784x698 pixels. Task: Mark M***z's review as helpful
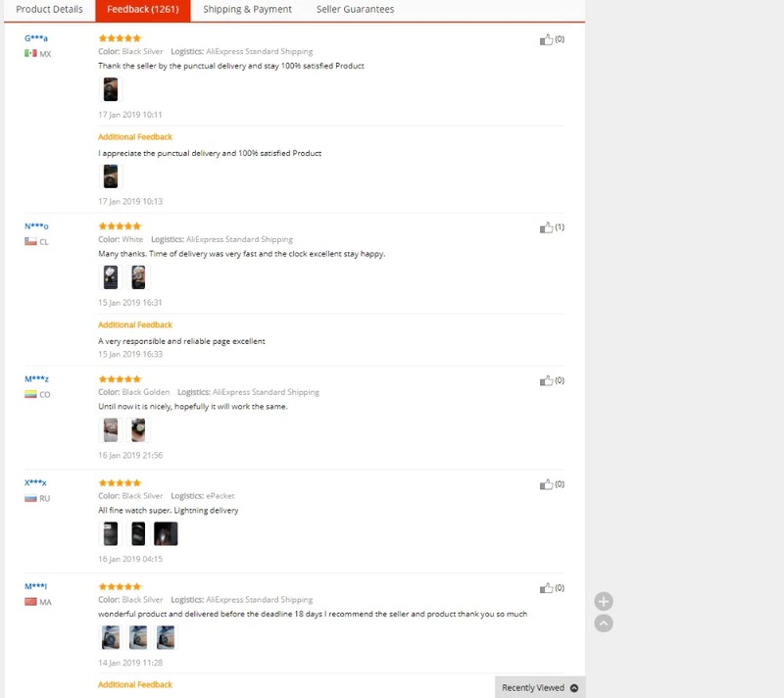(x=546, y=381)
